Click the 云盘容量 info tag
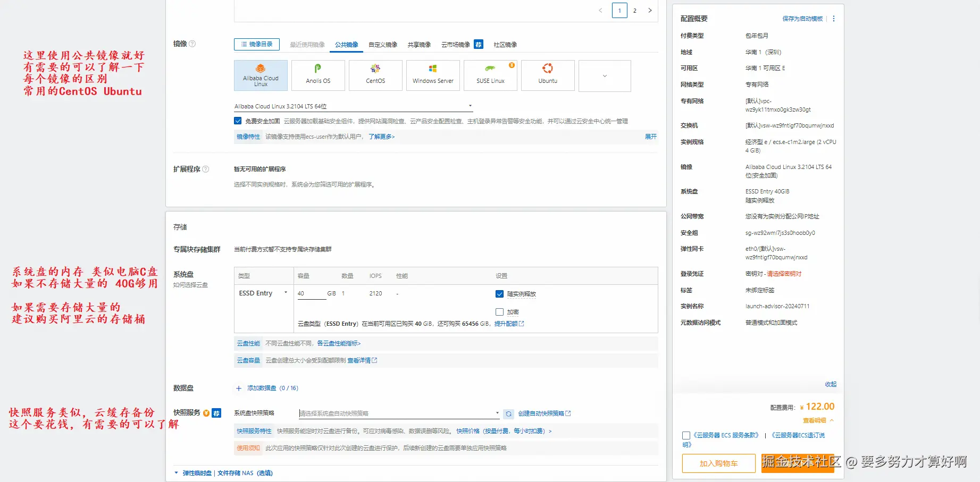The image size is (980, 482). click(x=248, y=360)
